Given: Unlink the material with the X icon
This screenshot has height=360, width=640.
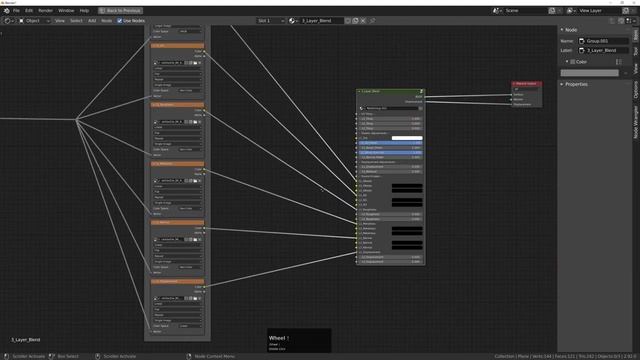Looking at the screenshot, I should tap(363, 20).
